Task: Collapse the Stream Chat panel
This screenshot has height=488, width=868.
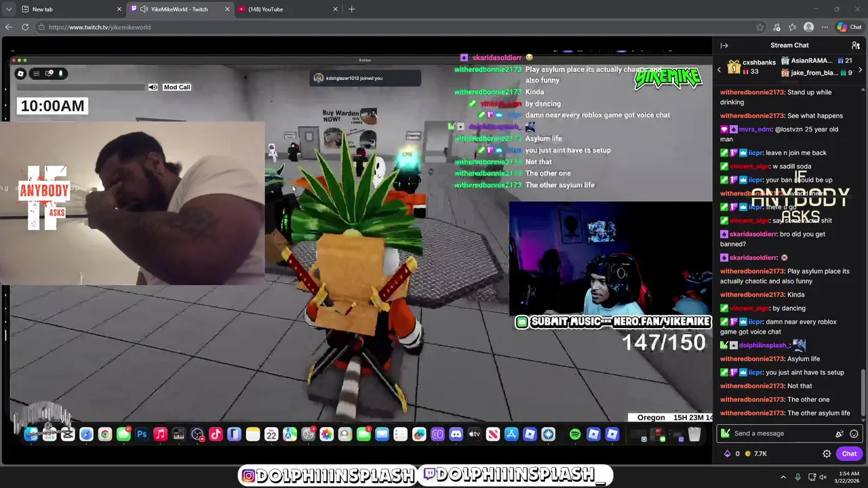Action: (x=724, y=45)
